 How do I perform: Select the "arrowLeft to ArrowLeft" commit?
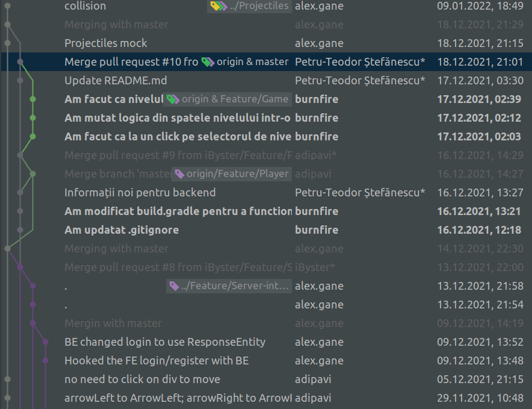pyautogui.click(x=150, y=398)
